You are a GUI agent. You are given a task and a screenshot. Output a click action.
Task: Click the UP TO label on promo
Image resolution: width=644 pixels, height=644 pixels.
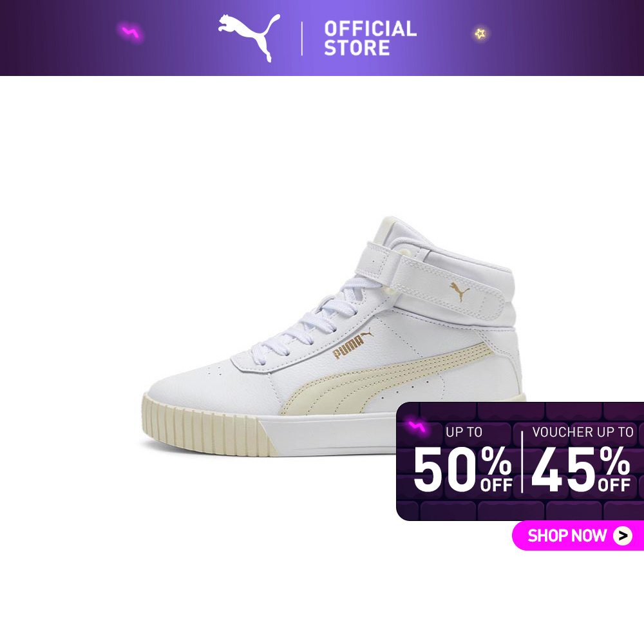464,432
